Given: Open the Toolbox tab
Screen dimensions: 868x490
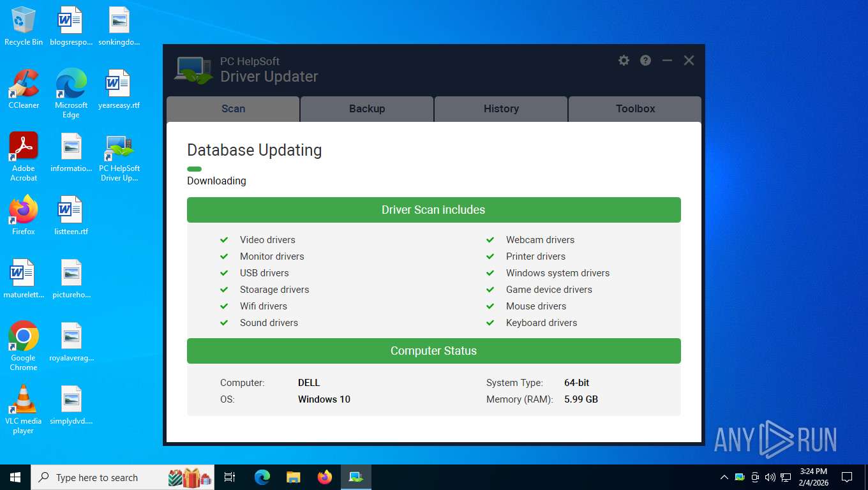Looking at the screenshot, I should [x=635, y=108].
